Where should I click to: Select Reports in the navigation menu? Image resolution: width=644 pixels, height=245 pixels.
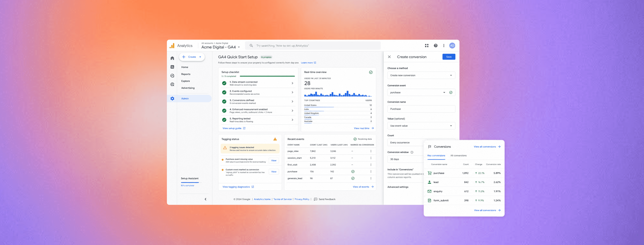coord(186,74)
